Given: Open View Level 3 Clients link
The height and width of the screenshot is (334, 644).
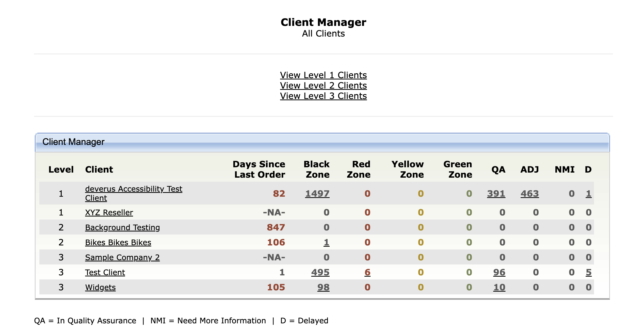Looking at the screenshot, I should click(x=323, y=96).
